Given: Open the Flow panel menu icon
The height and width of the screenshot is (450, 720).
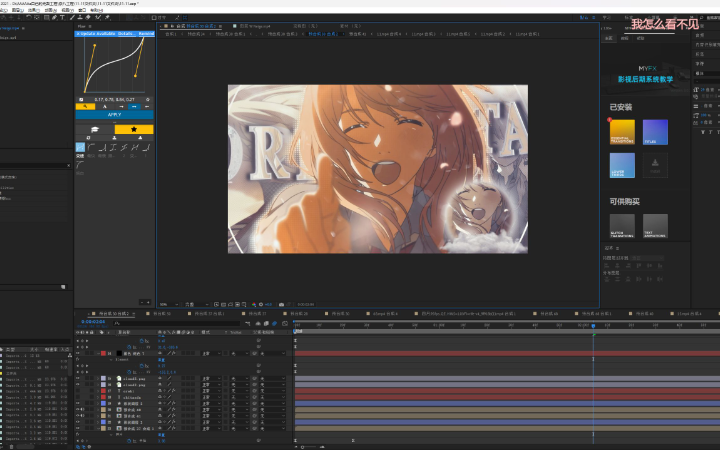Looking at the screenshot, I should [x=90, y=26].
